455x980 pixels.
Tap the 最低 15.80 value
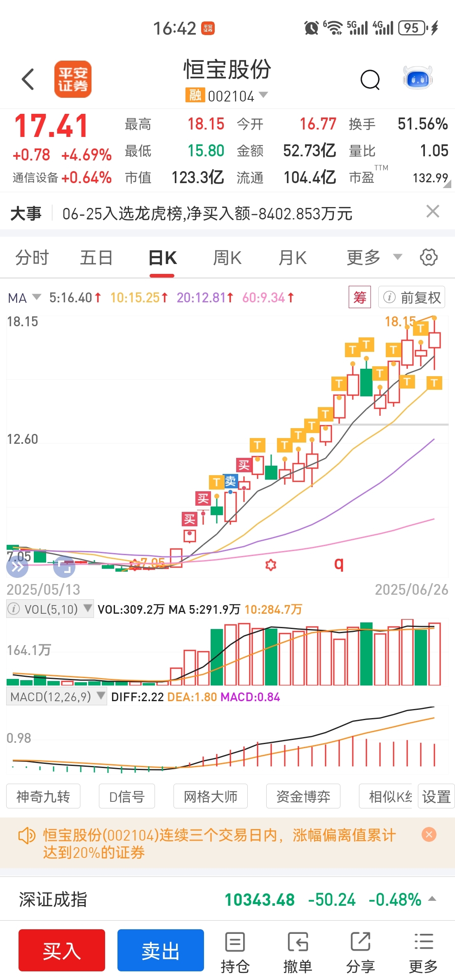click(206, 151)
